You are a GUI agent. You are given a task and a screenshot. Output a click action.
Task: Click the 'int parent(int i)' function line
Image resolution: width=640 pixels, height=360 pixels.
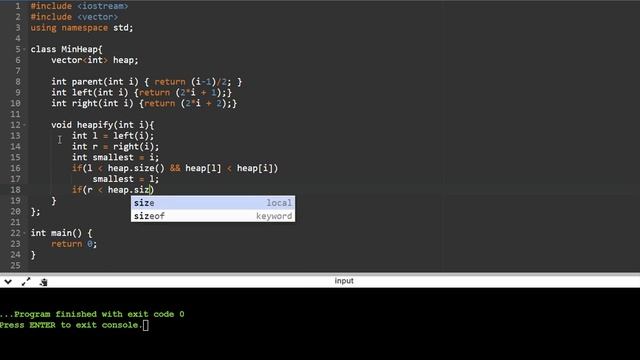click(x=147, y=82)
